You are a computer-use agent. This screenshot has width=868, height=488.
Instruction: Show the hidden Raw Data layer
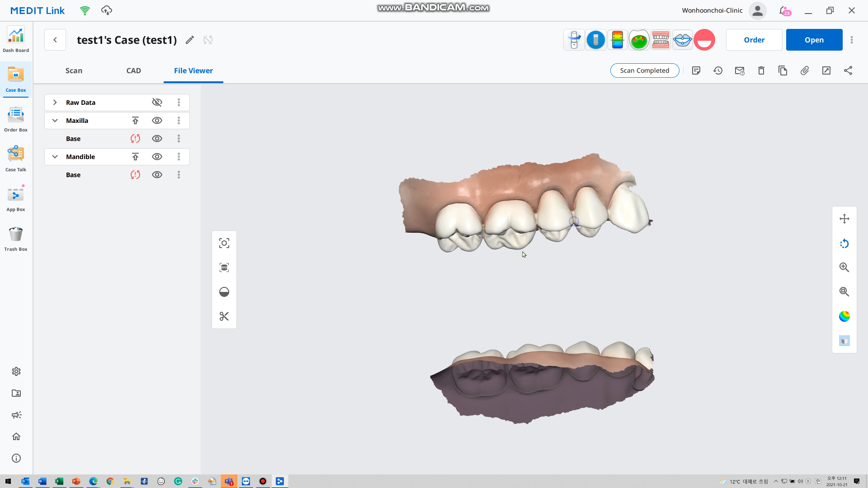pos(157,103)
